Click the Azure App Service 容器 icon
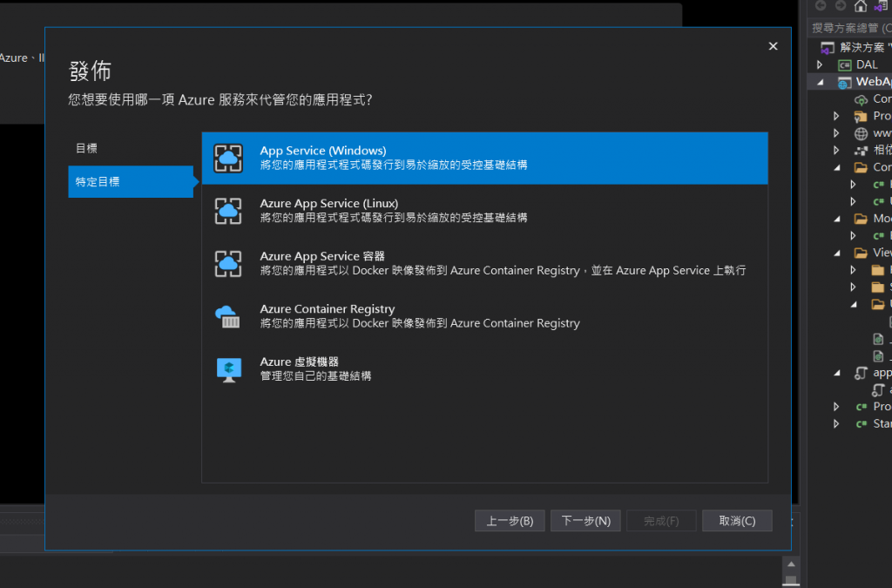Viewport: 892px width, 588px height. click(228, 264)
